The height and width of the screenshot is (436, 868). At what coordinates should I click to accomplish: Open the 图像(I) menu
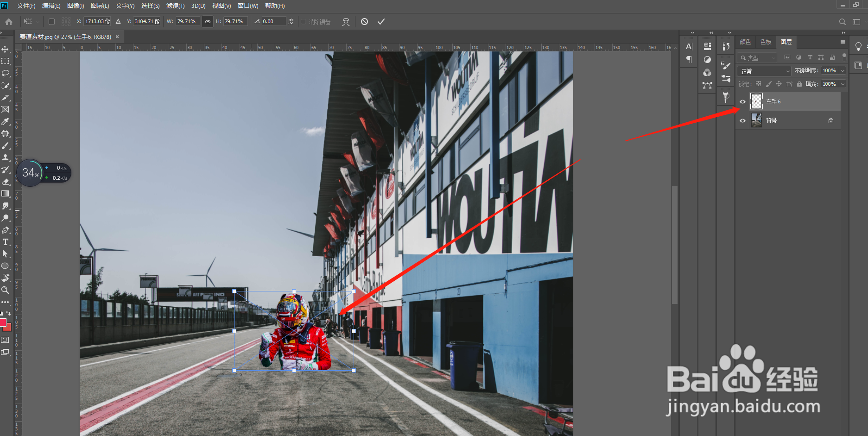pos(76,6)
